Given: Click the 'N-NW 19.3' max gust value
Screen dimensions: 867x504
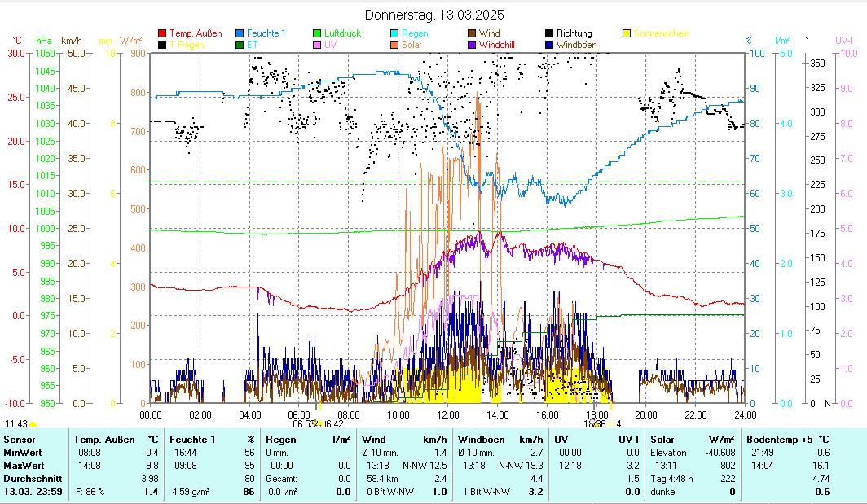Looking at the screenshot, I should click(521, 466).
